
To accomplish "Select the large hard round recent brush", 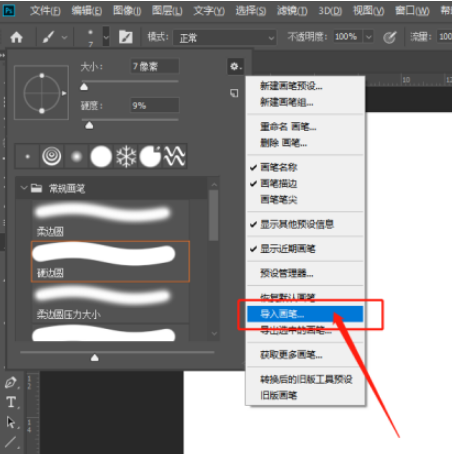I will tap(101, 156).
